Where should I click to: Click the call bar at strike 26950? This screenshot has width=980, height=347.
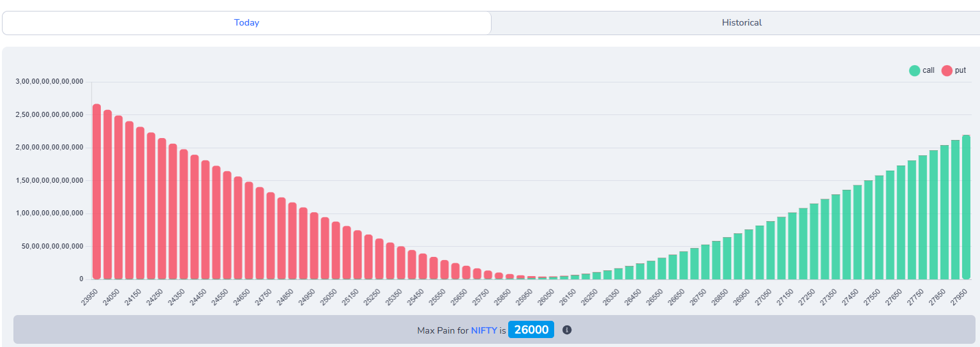coord(749,254)
